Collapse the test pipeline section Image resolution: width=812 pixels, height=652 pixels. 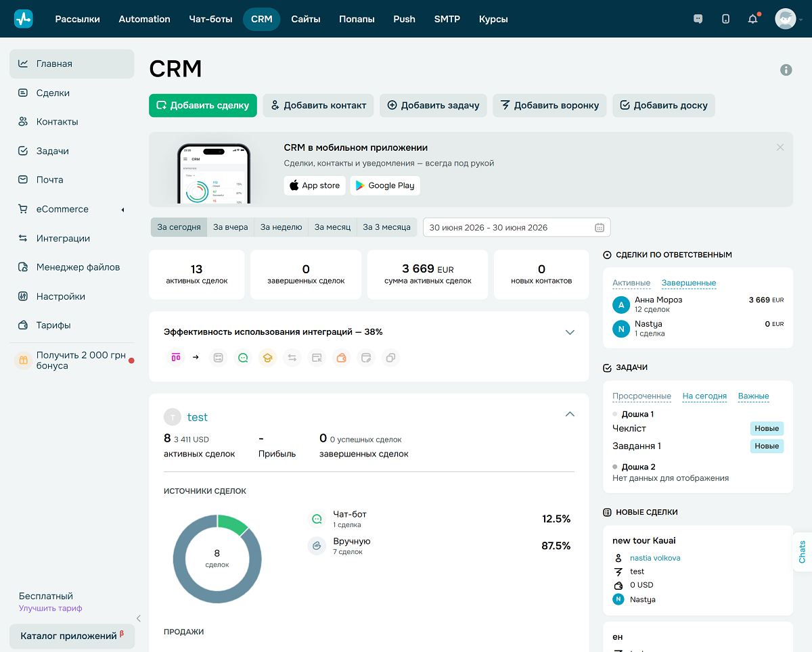pos(570,414)
